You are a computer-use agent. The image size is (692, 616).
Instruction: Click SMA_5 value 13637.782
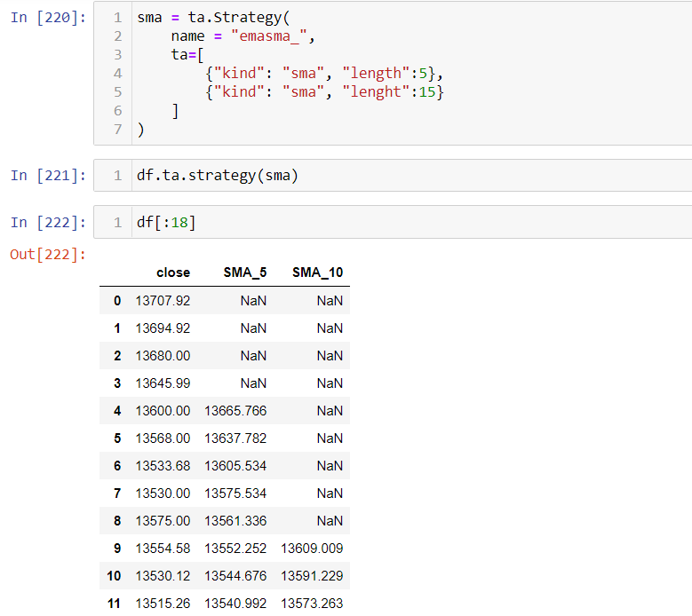(235, 438)
